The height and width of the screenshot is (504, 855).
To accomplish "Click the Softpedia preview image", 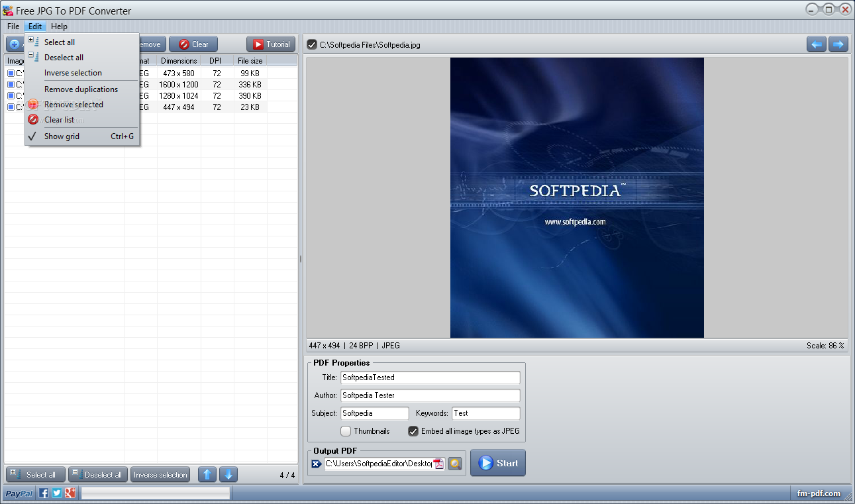I will point(577,197).
